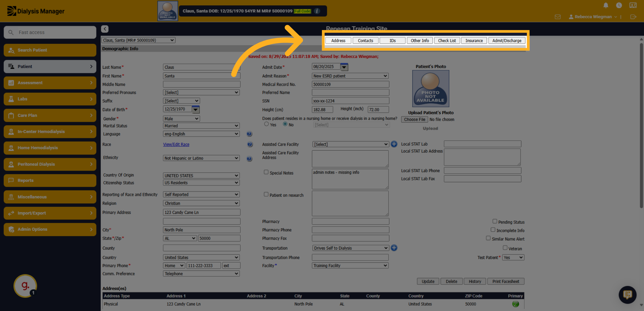Image resolution: width=644 pixels, height=311 pixels.
Task: Open Admit Date calendar picker
Action: tap(344, 67)
